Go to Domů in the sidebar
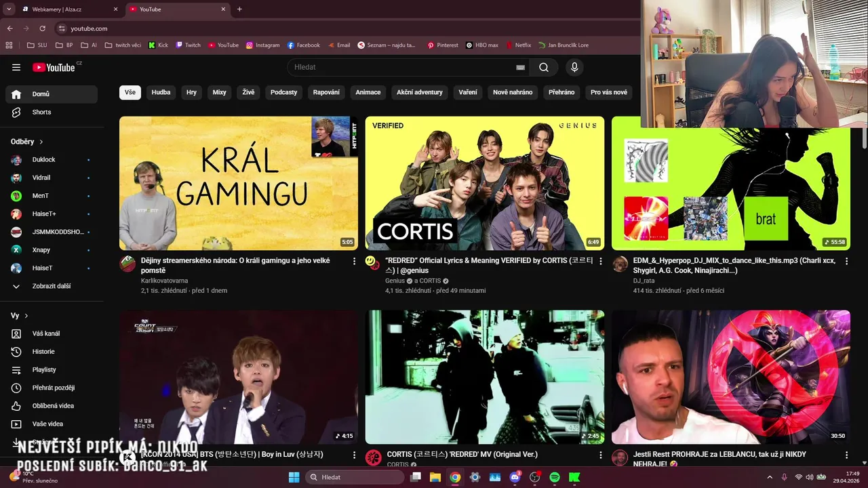 tap(52, 94)
